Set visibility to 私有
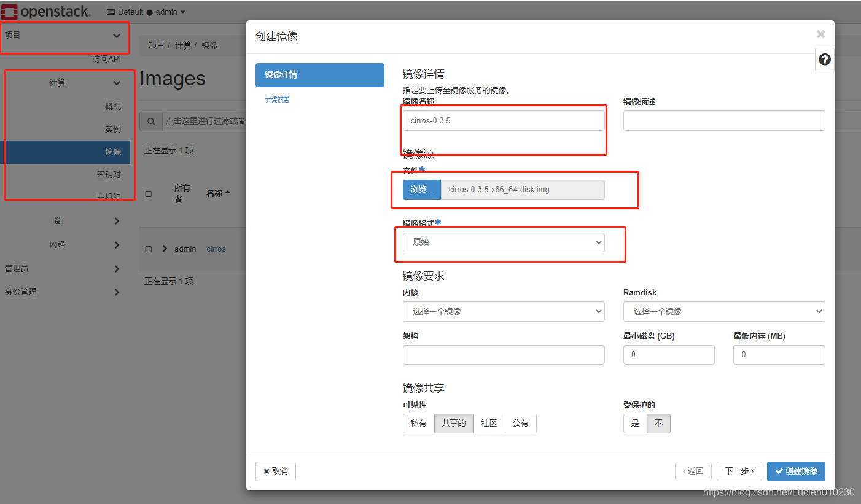Viewport: 861px width, 504px height. [418, 424]
